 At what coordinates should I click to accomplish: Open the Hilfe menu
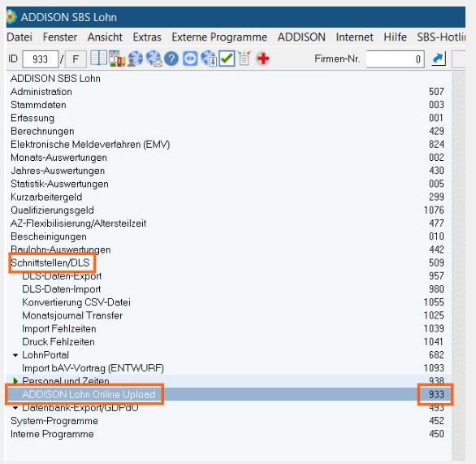[x=395, y=37]
